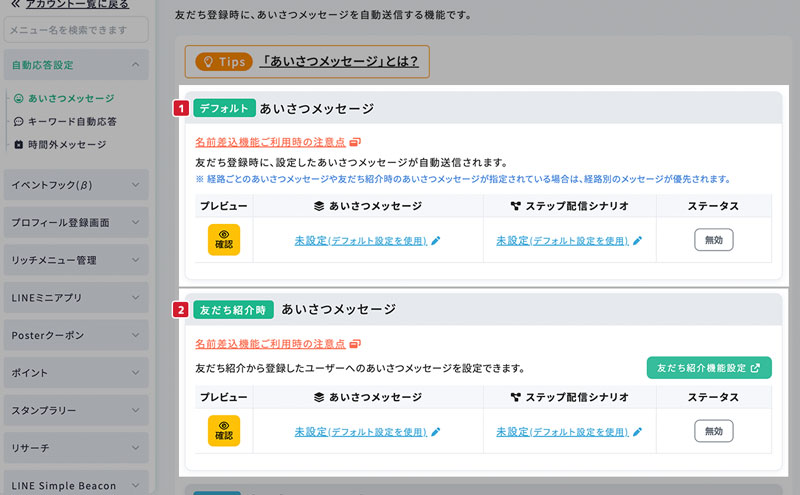Toggle 無効 status in 友だち紹介時 greeting section

click(x=714, y=431)
